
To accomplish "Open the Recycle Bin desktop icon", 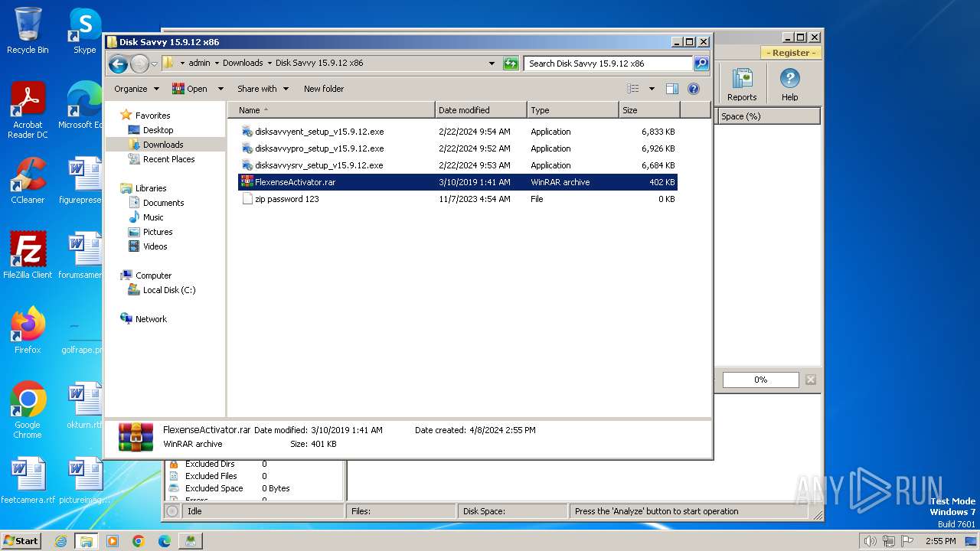I will click(28, 31).
